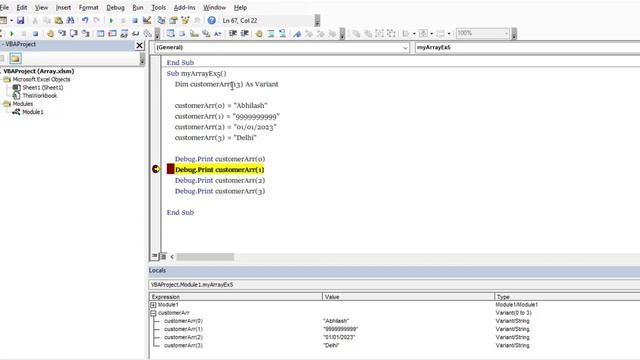The width and height of the screenshot is (640, 360).
Task: Save the VBA project with the floppy icon
Action: pyautogui.click(x=20, y=20)
